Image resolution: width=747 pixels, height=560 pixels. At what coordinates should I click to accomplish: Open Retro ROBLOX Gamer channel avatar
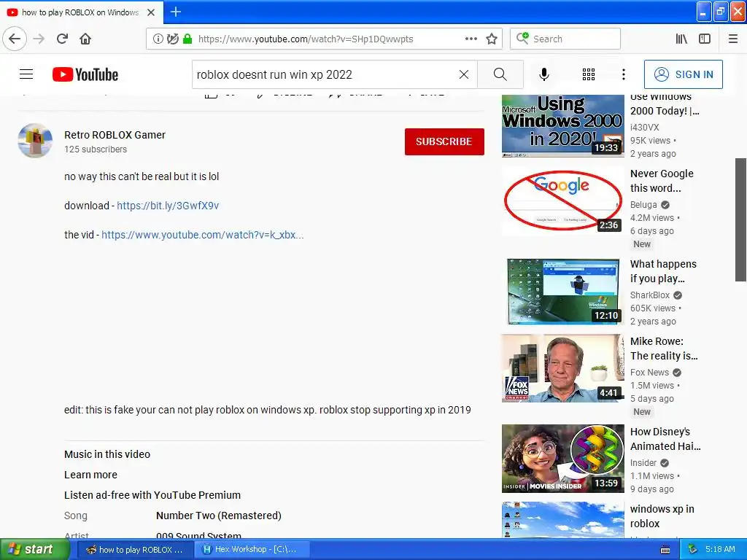click(35, 141)
